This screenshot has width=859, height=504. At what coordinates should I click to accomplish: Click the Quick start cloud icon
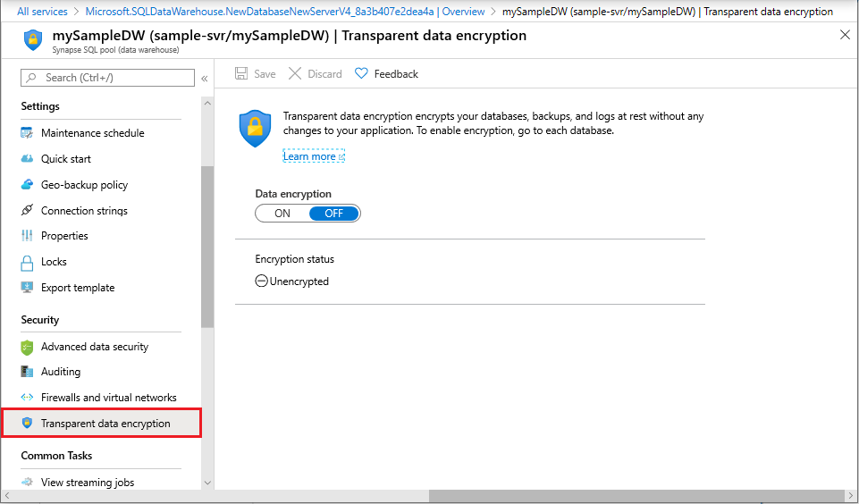tap(27, 159)
